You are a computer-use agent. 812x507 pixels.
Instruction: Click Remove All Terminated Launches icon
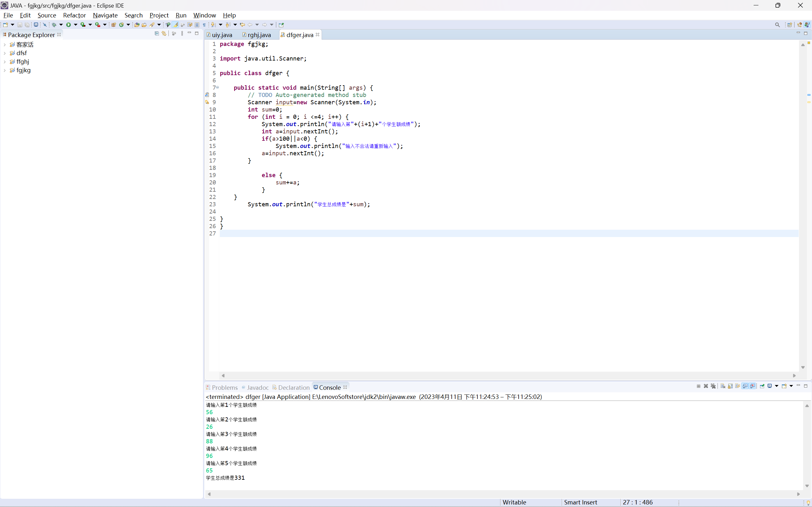tap(713, 386)
